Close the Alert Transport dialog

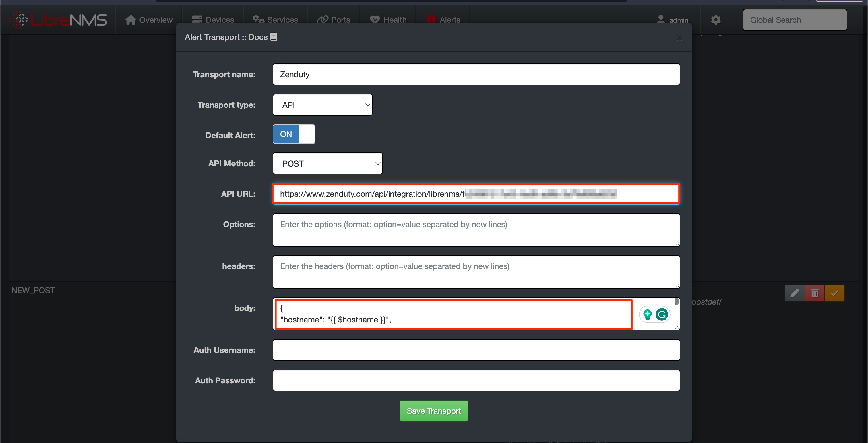[x=679, y=38]
